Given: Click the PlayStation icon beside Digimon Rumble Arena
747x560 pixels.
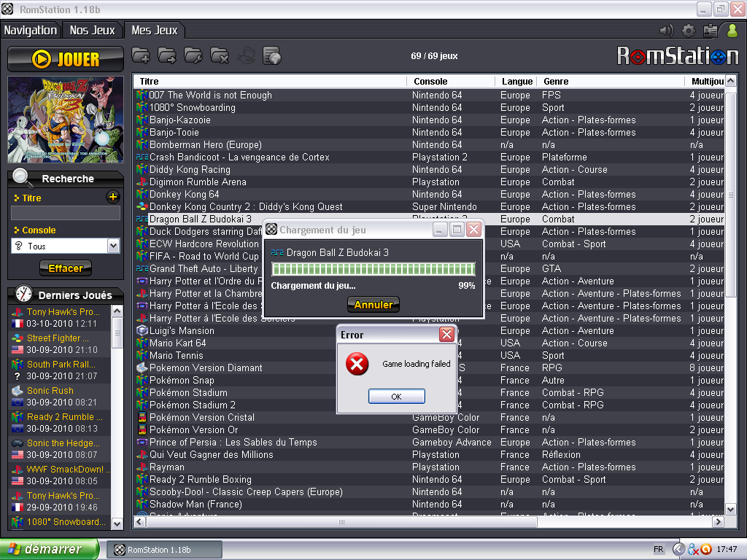Looking at the screenshot, I should [x=142, y=182].
